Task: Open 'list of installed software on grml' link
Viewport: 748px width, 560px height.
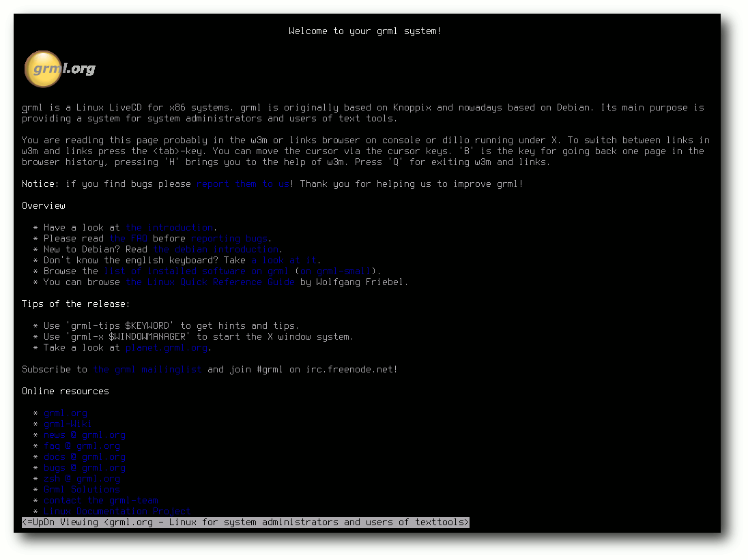Action: pyautogui.click(x=196, y=271)
